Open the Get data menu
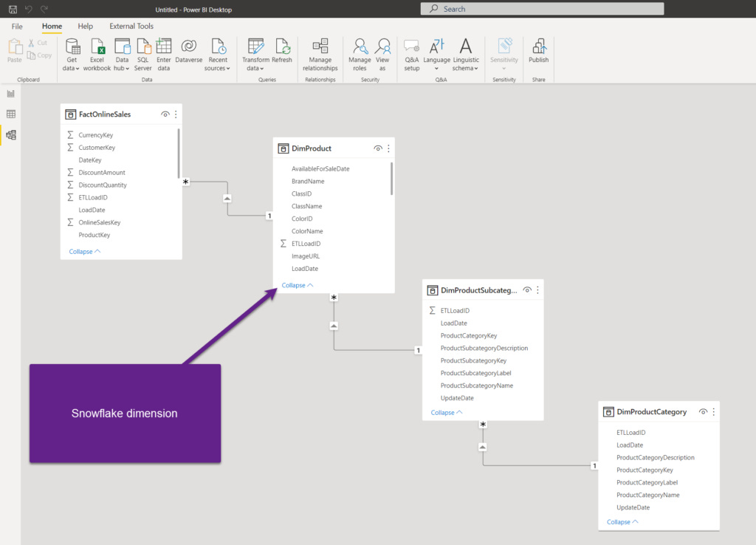This screenshot has width=756, height=545. (72, 55)
